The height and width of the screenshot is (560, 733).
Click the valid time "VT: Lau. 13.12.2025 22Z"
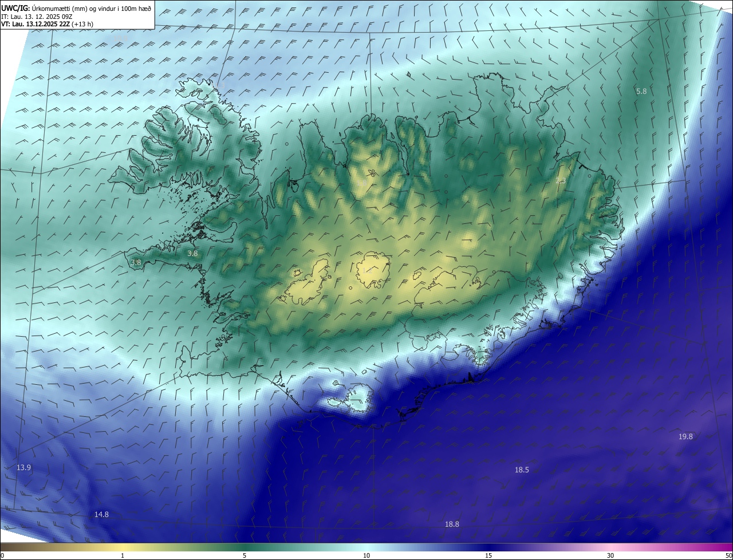click(x=36, y=24)
